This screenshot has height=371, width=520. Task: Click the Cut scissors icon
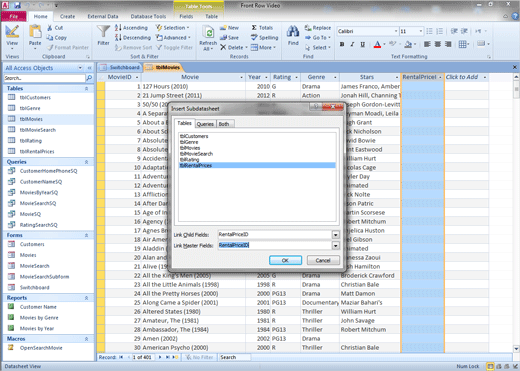(x=50, y=28)
